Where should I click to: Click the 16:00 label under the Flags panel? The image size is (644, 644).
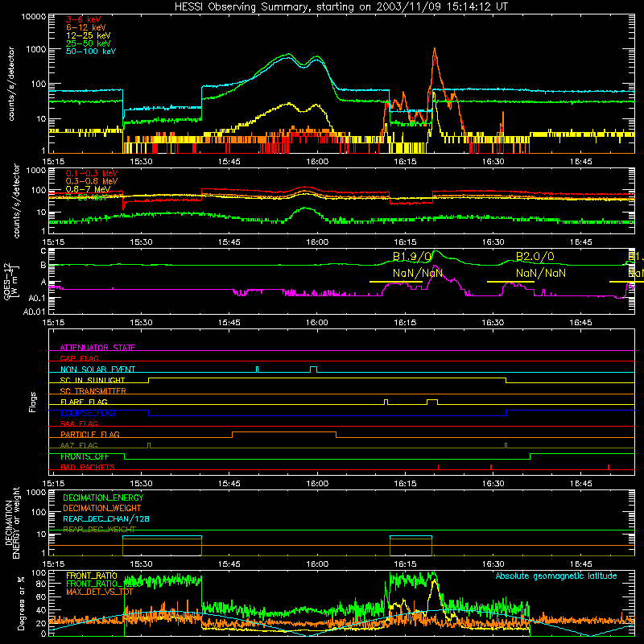coord(317,484)
